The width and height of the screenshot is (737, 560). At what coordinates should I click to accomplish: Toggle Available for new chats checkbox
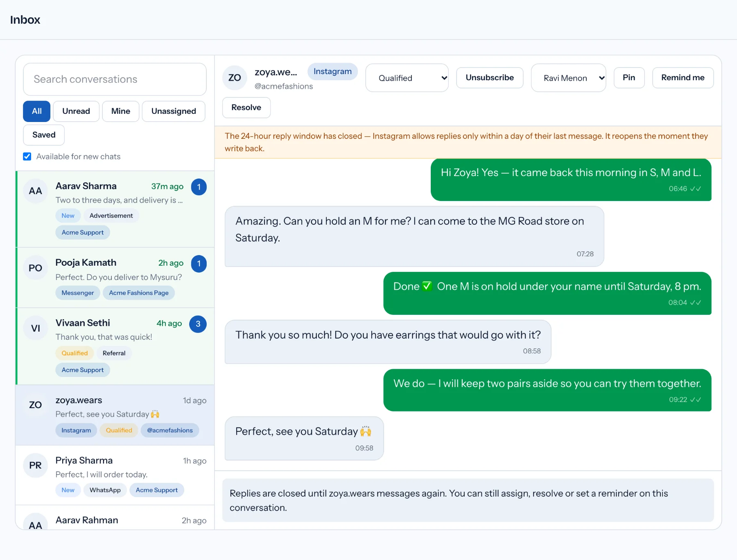tap(27, 156)
